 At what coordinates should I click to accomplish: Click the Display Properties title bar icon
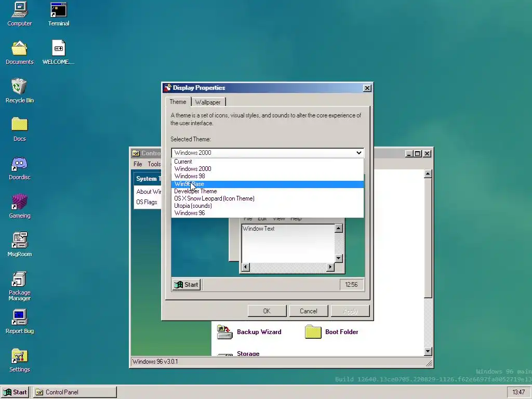[x=167, y=88]
